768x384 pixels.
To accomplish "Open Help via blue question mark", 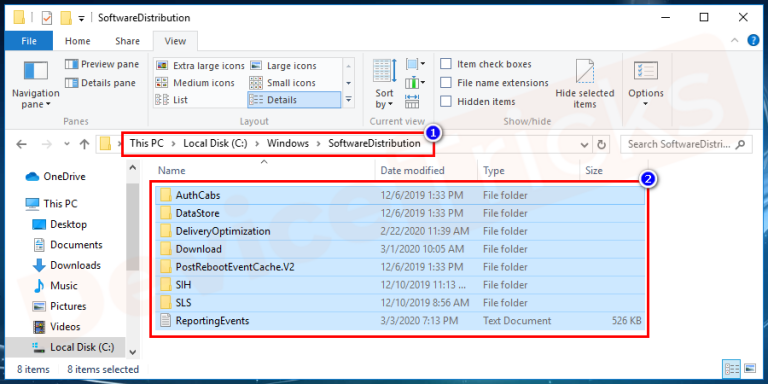I will [x=752, y=41].
